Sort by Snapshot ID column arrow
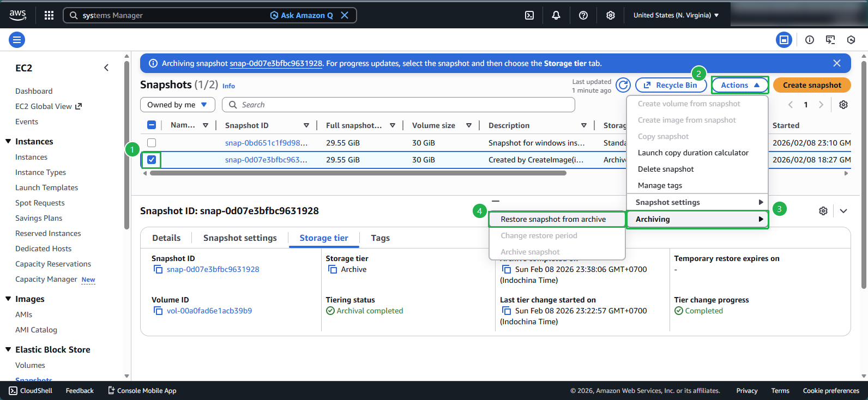Image resolution: width=868 pixels, height=400 pixels. click(306, 125)
